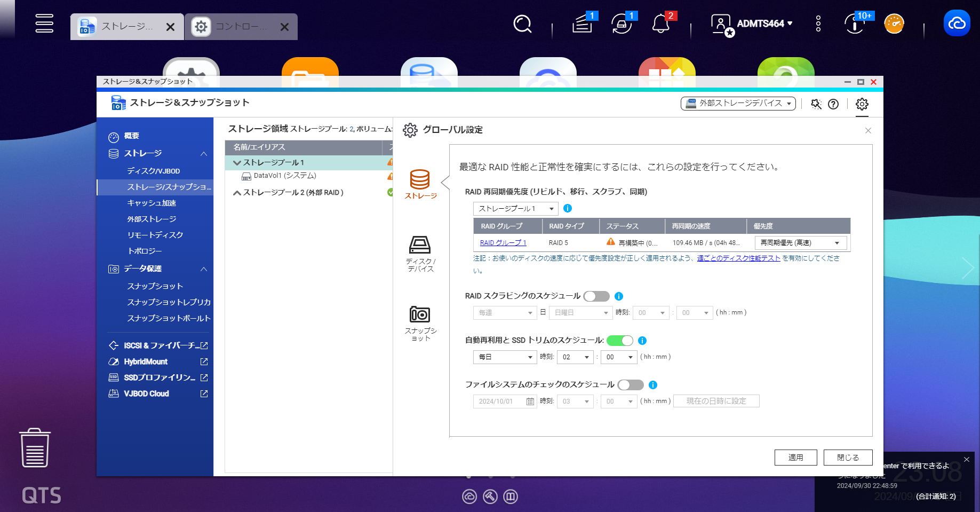The image size is (980, 512).
Task: Open the SSD trim minute dropdown next to hour 02
Action: click(x=619, y=357)
